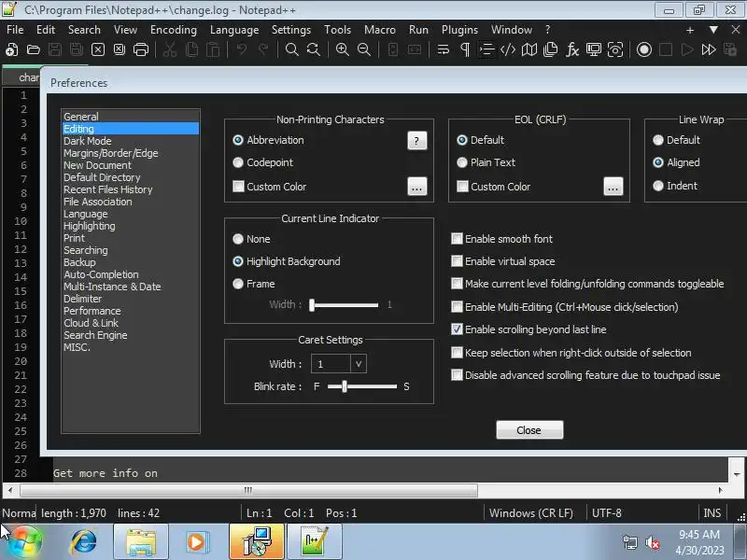
Task: Open the Settings menu
Action: tap(291, 30)
